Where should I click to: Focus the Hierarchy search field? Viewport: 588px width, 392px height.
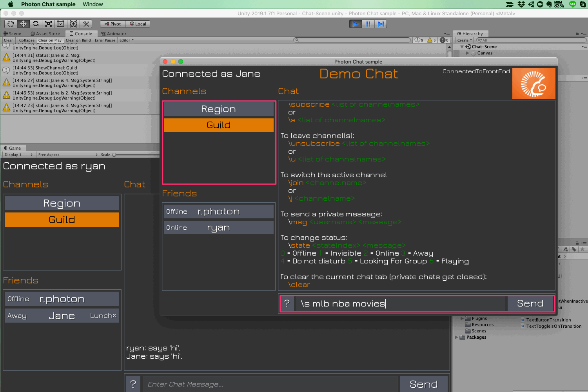click(531, 40)
